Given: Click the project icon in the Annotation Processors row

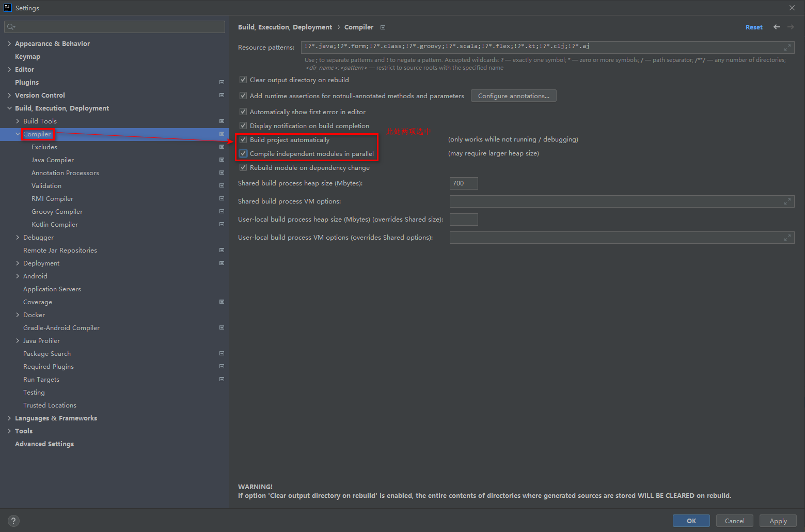Looking at the screenshot, I should pos(222,173).
